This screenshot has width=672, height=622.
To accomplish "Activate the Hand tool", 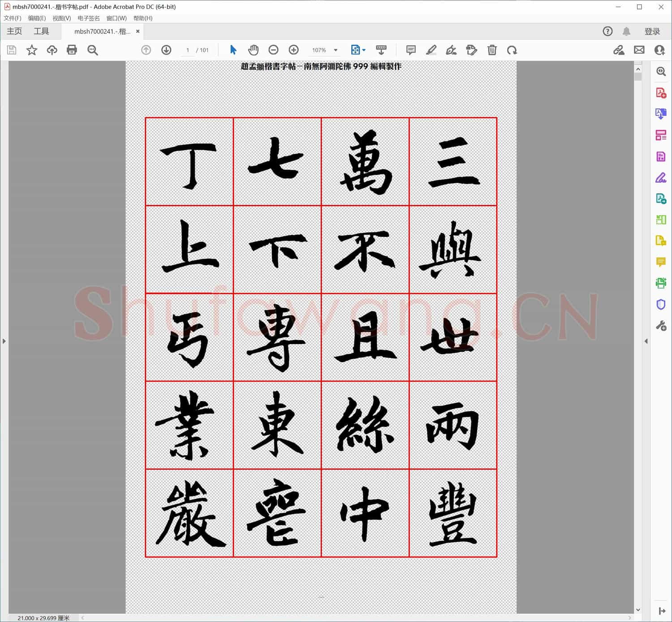I will click(253, 50).
